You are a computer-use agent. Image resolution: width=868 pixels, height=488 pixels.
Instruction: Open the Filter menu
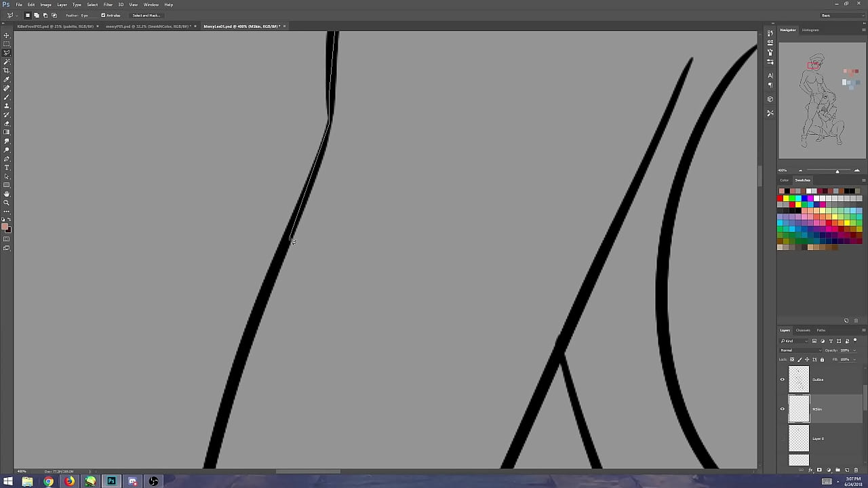pos(108,5)
